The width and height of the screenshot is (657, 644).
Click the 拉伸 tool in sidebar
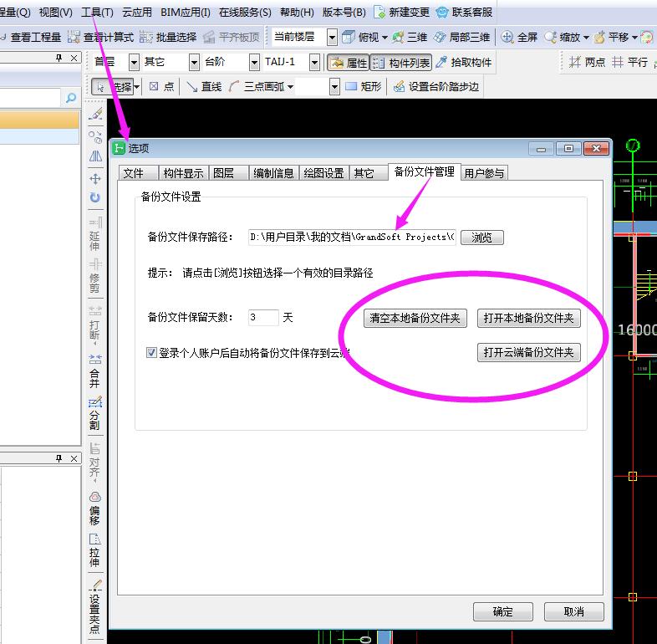pyautogui.click(x=95, y=550)
